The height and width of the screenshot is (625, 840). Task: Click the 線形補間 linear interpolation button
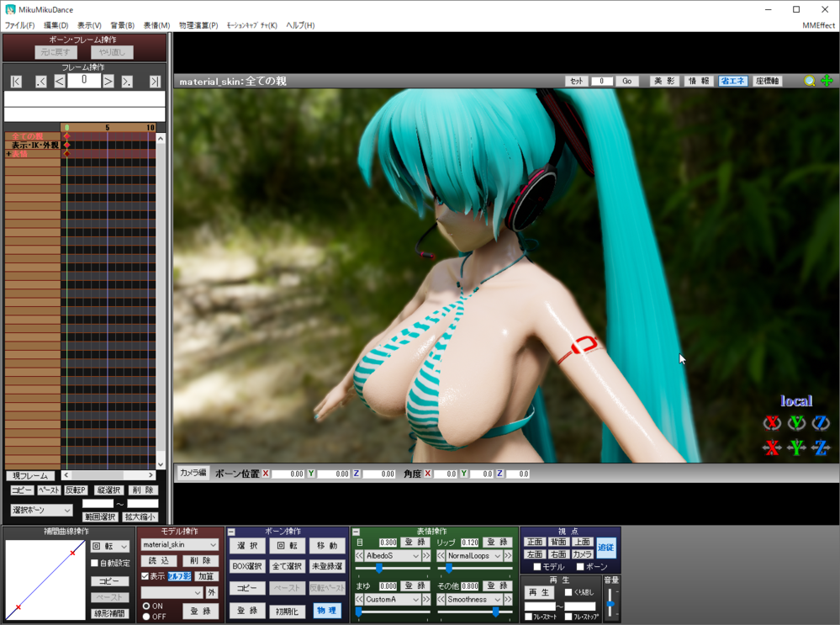(x=110, y=613)
